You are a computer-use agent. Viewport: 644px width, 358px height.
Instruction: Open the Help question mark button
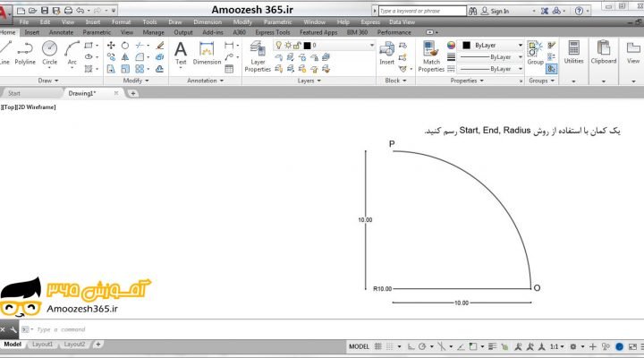tap(579, 11)
